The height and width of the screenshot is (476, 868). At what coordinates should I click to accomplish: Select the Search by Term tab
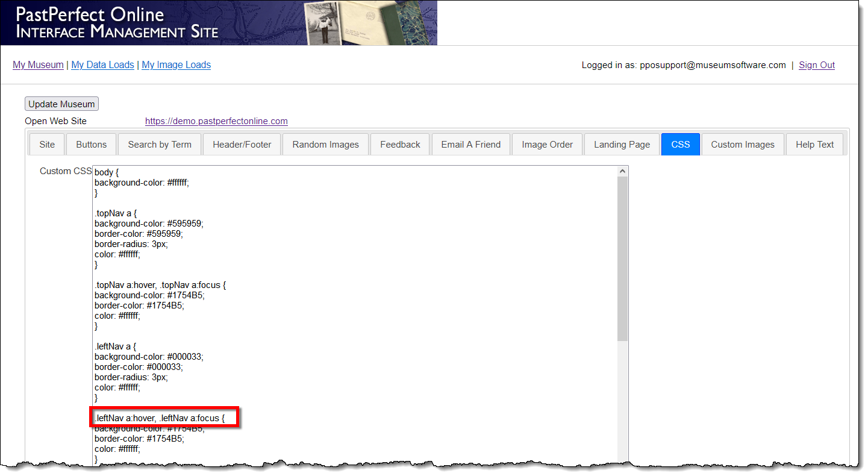159,144
